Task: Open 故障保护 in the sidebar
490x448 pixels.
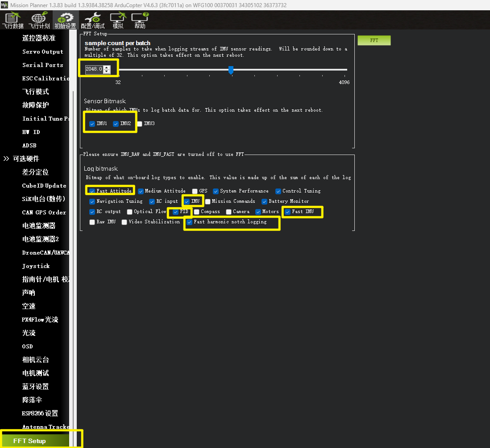Action: 35,105
